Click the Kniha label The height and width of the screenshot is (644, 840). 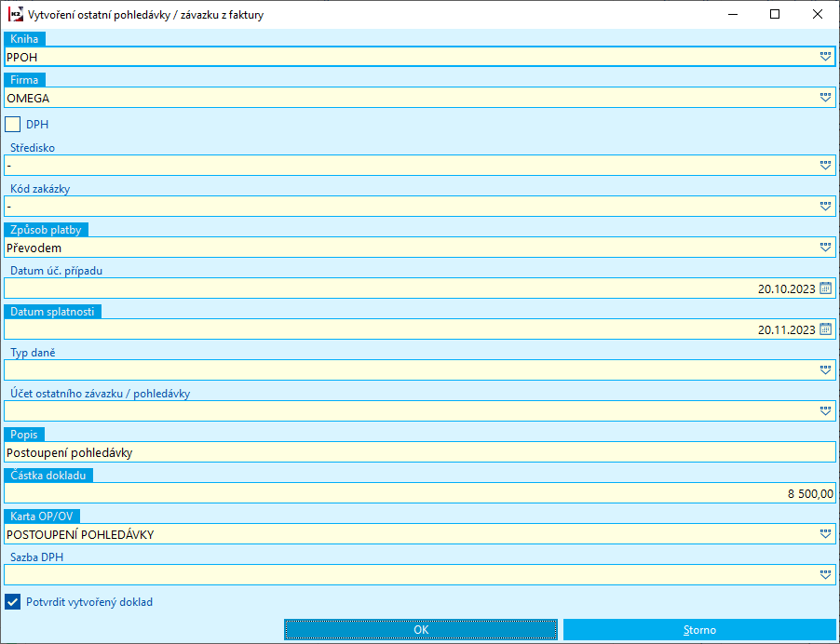(x=24, y=39)
